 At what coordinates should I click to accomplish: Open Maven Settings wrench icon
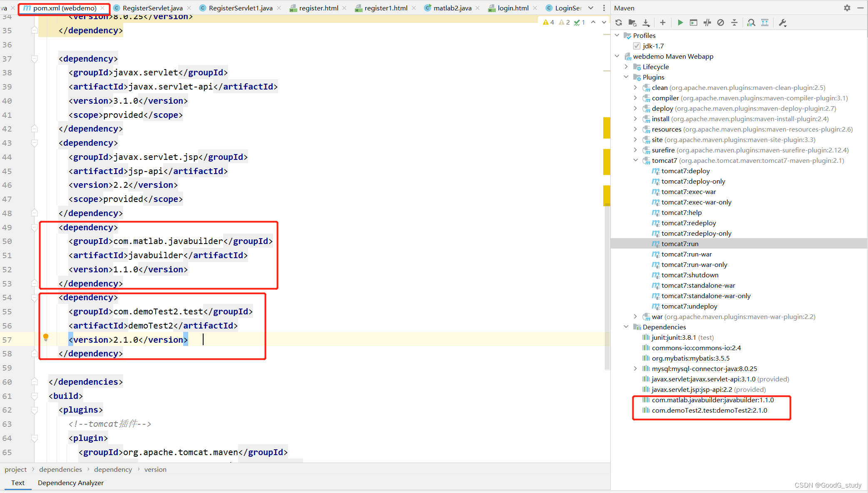pyautogui.click(x=783, y=23)
